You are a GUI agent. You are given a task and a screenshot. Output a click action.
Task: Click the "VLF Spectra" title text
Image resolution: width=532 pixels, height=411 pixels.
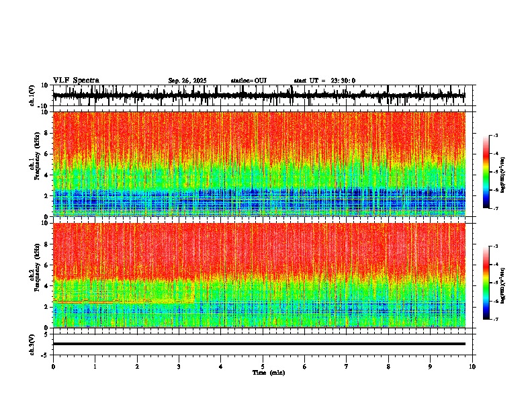coord(76,81)
